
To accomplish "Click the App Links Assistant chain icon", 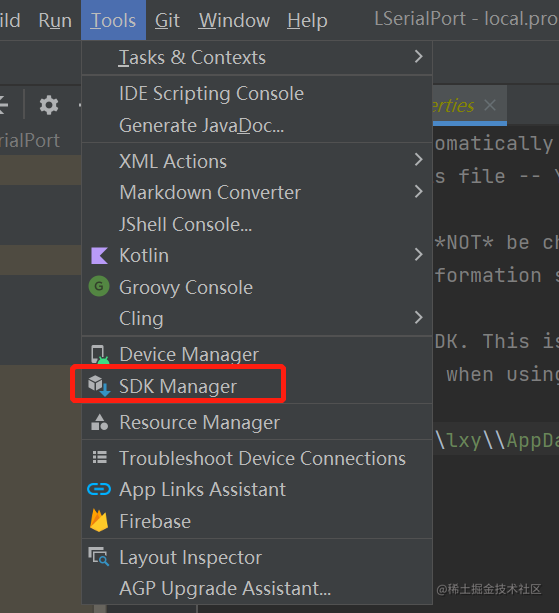I will 99,489.
